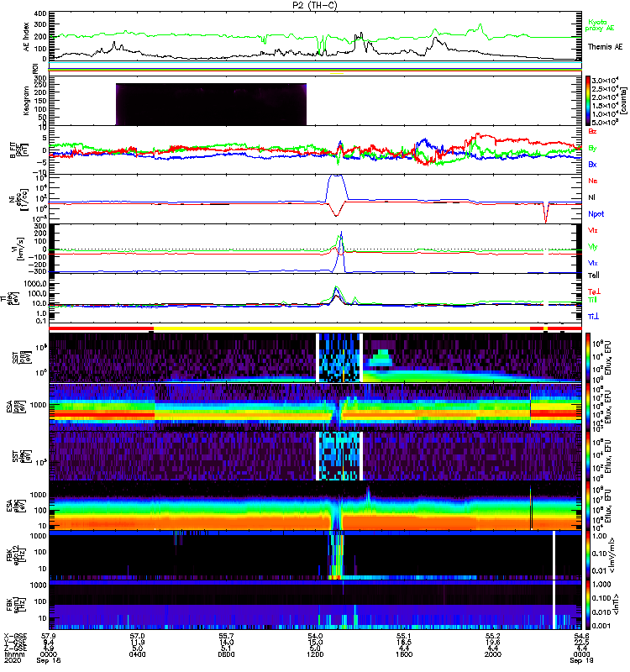Click the SST ions Eflux color bar

[x=588, y=358]
